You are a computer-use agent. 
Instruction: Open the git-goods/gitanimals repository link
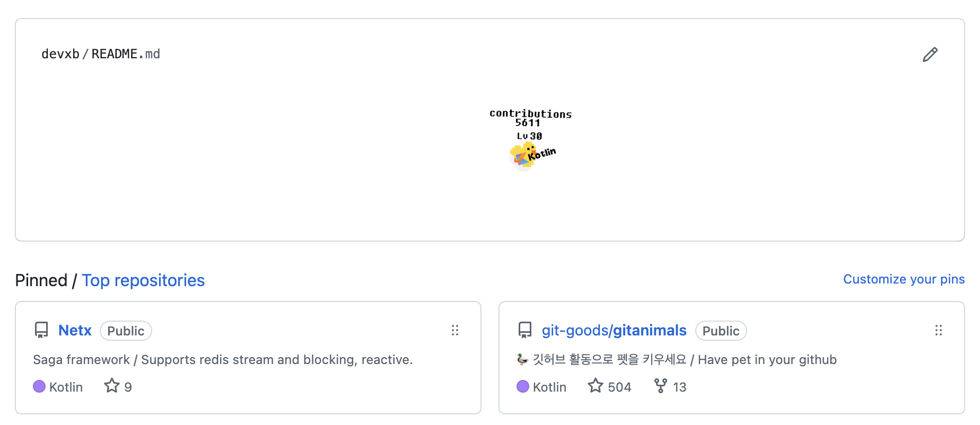(x=614, y=330)
